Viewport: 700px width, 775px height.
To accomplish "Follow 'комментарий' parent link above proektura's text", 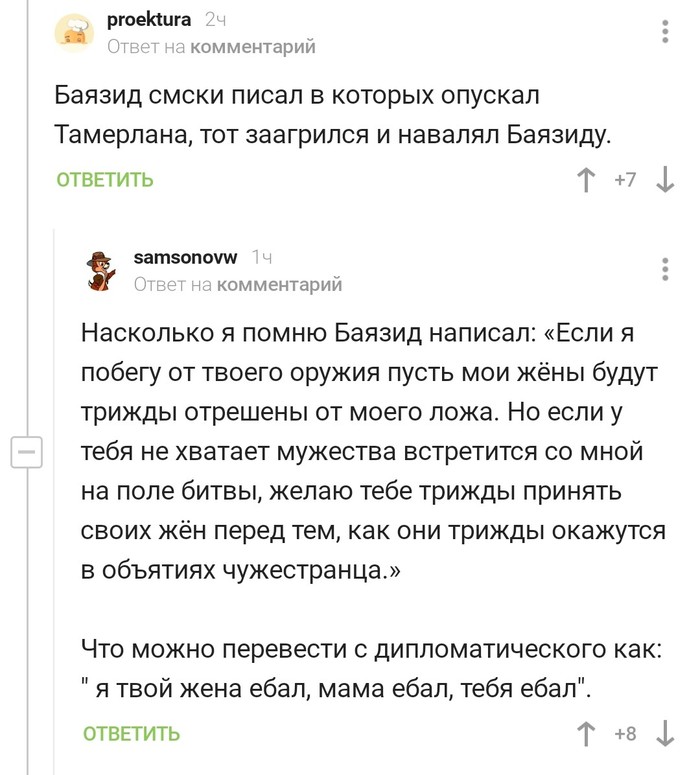I will (x=252, y=46).
